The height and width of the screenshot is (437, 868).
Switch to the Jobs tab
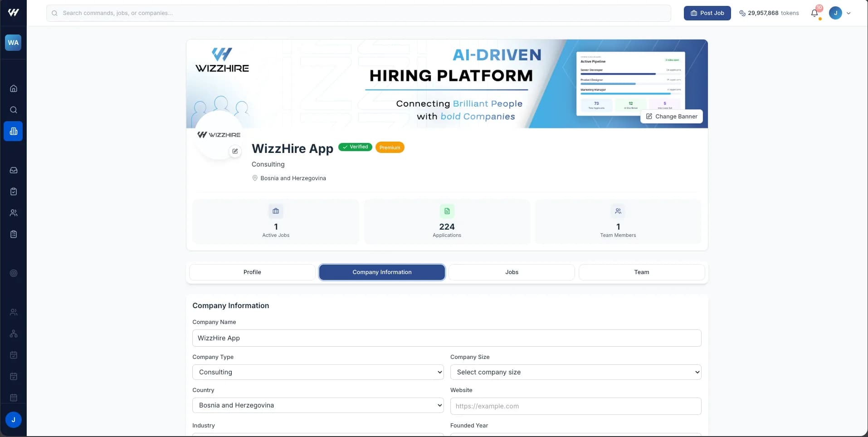[512, 272]
